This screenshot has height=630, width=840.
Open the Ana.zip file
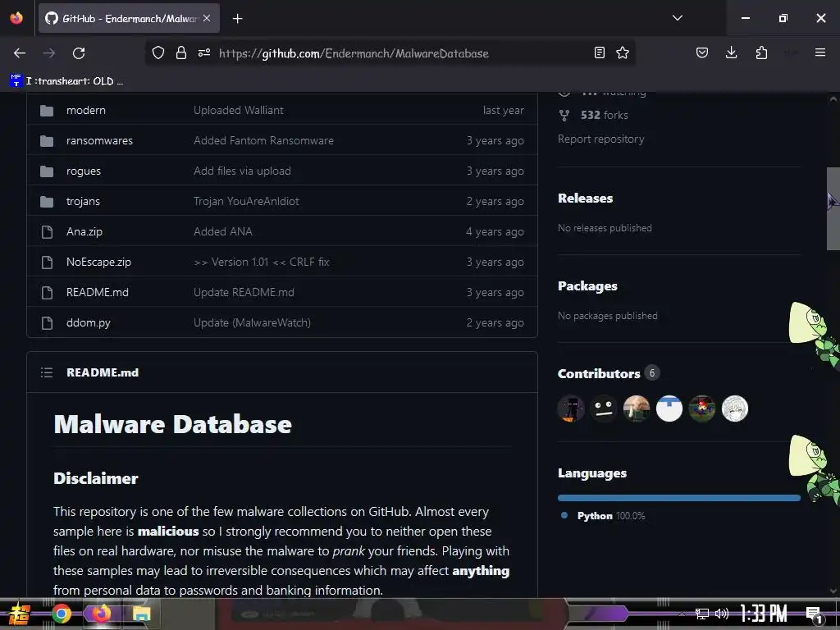point(84,232)
